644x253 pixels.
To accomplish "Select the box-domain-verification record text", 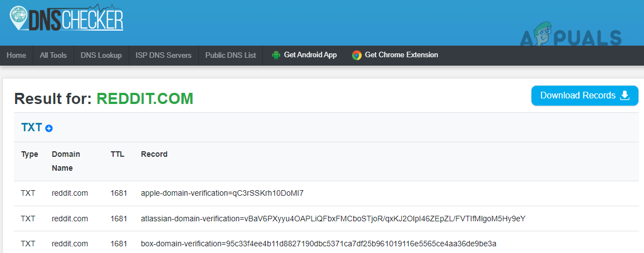I will [x=318, y=244].
